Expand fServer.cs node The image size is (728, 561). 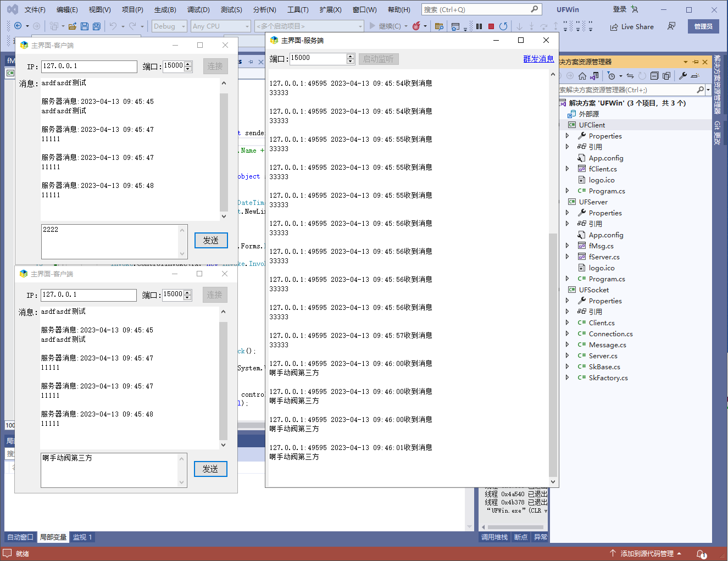coord(568,257)
